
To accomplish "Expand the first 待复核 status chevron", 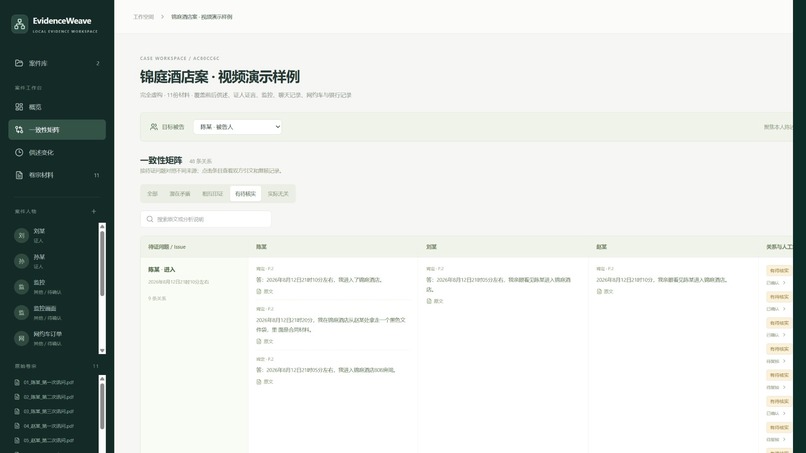I will [x=784, y=361].
